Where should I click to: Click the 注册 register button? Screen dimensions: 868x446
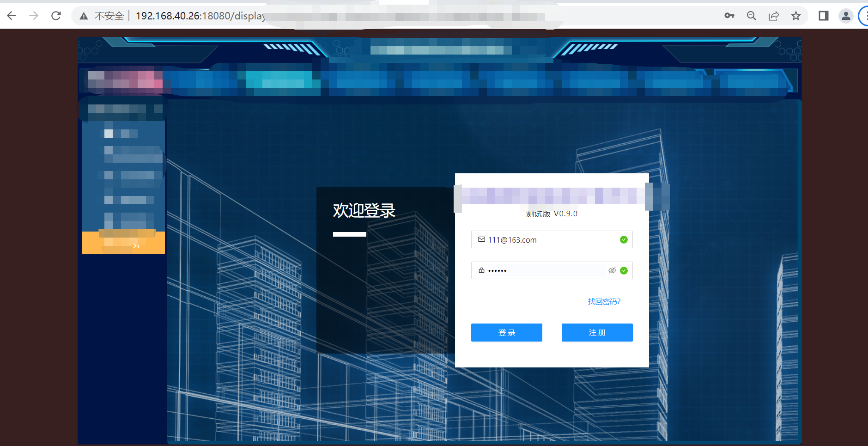[597, 332]
